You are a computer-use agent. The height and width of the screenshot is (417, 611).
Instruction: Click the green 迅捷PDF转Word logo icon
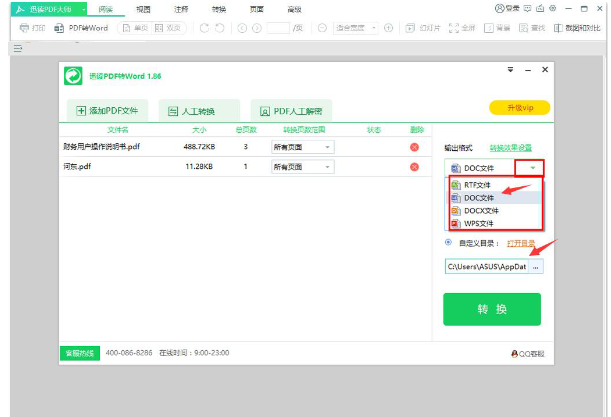[x=73, y=76]
